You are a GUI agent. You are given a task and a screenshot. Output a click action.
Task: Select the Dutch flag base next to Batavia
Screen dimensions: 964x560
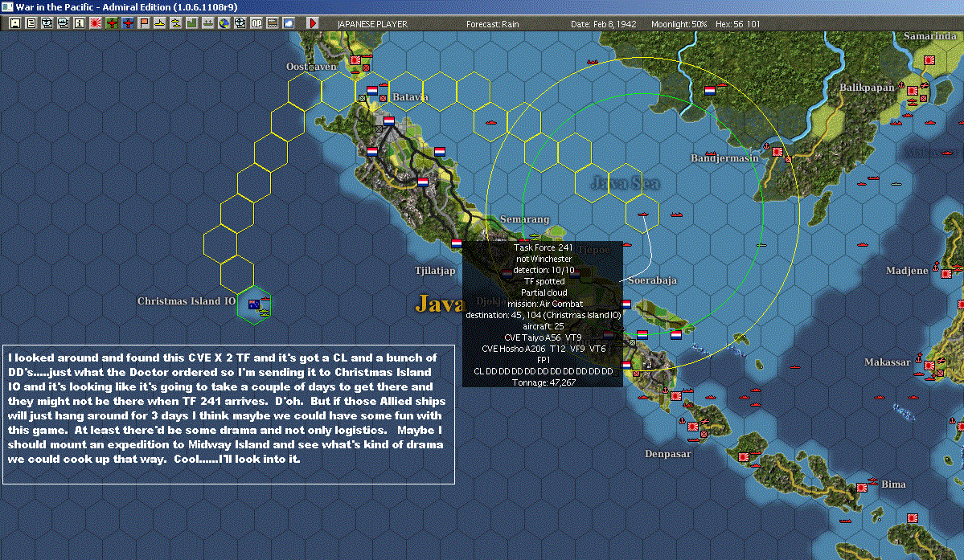pyautogui.click(x=372, y=90)
